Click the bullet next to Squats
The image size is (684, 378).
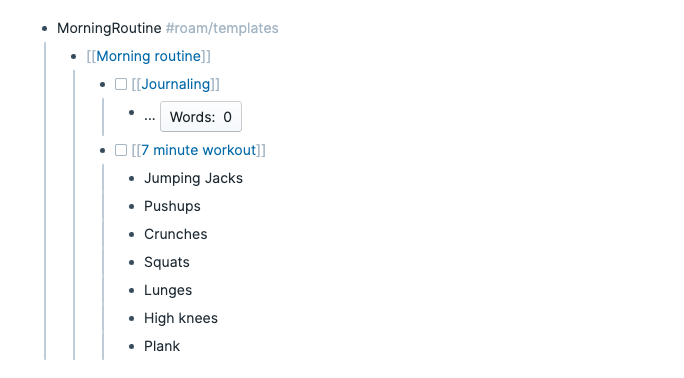[x=132, y=262]
